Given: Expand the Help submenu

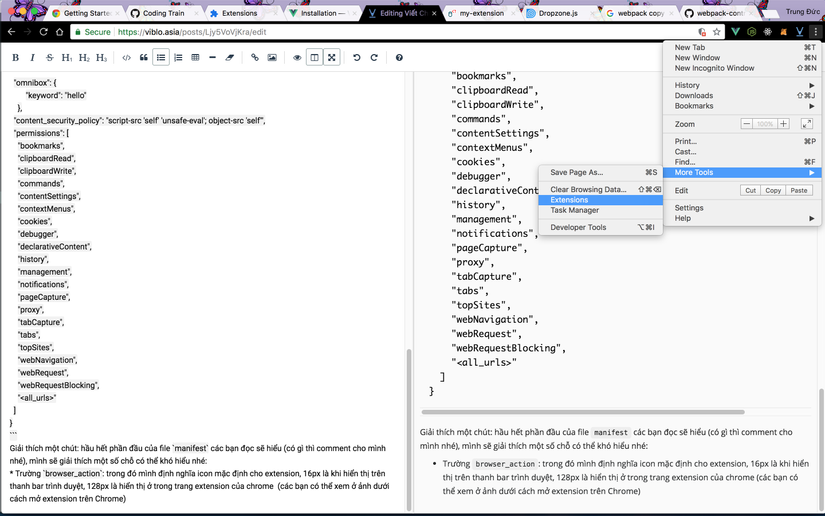Looking at the screenshot, I should coord(742,218).
